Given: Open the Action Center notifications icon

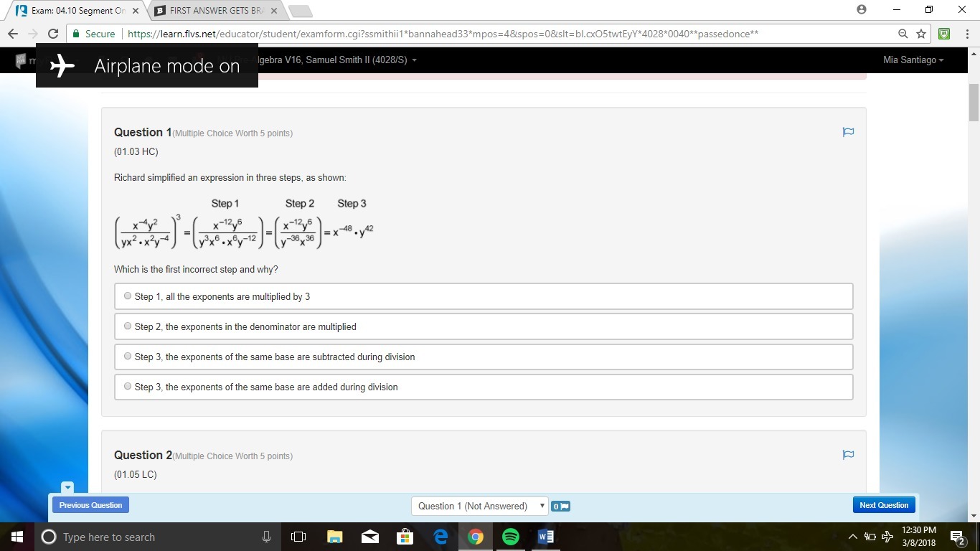Looking at the screenshot, I should click(x=958, y=537).
